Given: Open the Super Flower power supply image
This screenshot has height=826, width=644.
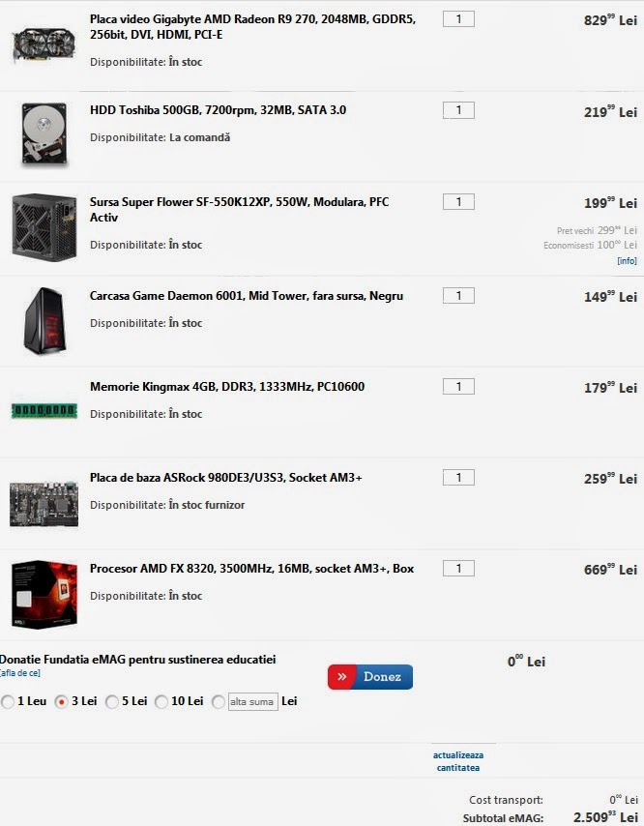Looking at the screenshot, I should click(44, 227).
